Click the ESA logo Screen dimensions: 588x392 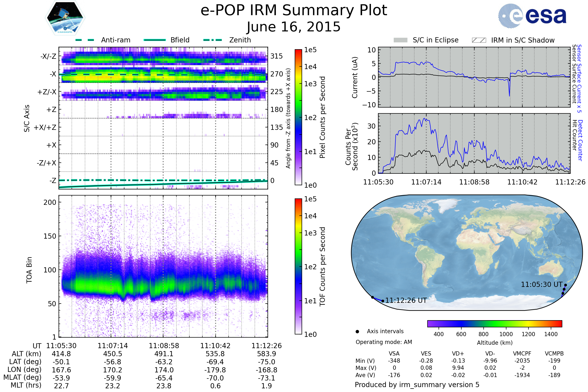coord(532,16)
